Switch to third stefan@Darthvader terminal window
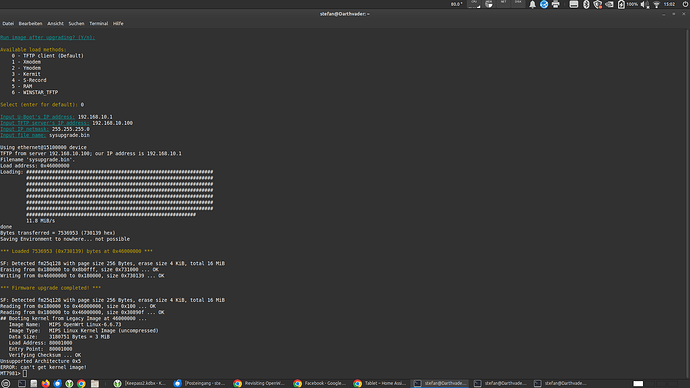 [x=560, y=384]
